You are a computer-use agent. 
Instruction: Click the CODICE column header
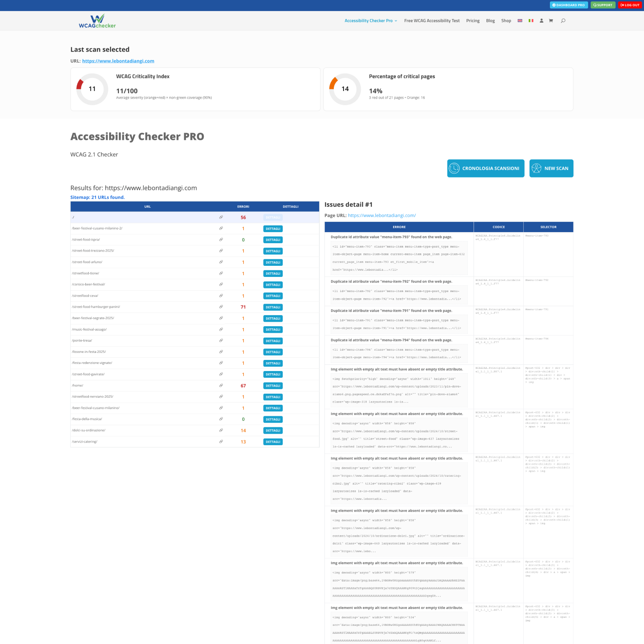[x=499, y=227]
